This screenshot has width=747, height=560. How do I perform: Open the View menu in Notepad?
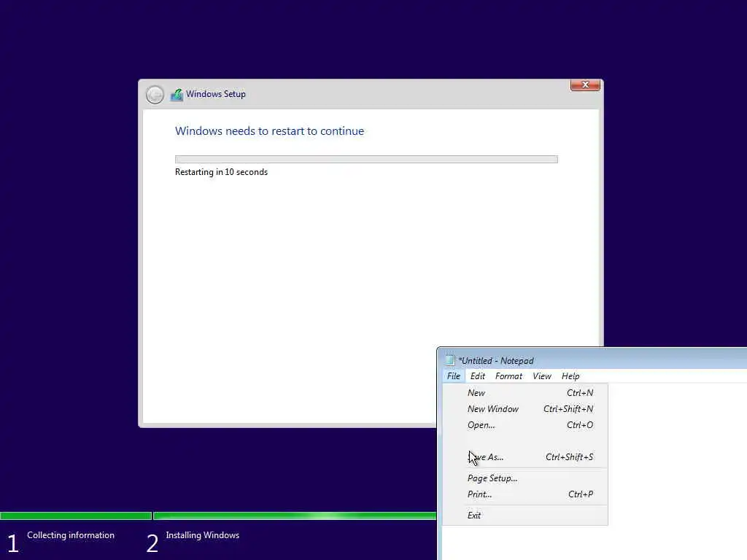tap(542, 376)
